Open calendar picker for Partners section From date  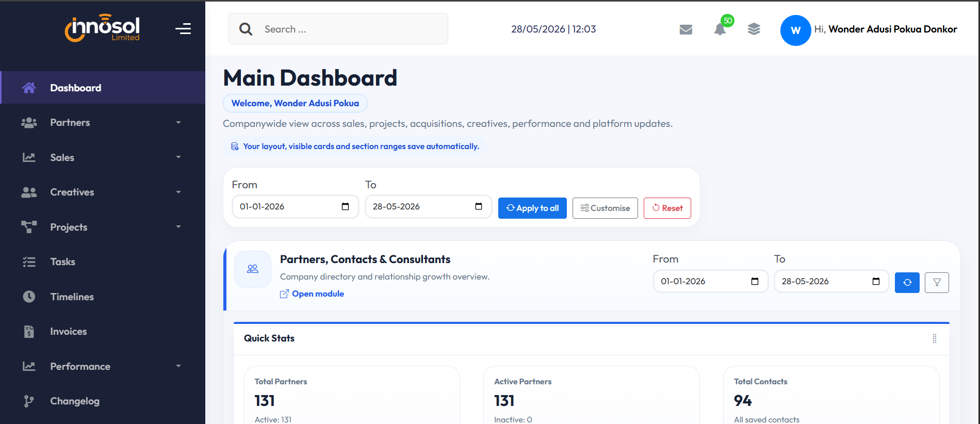(x=755, y=282)
